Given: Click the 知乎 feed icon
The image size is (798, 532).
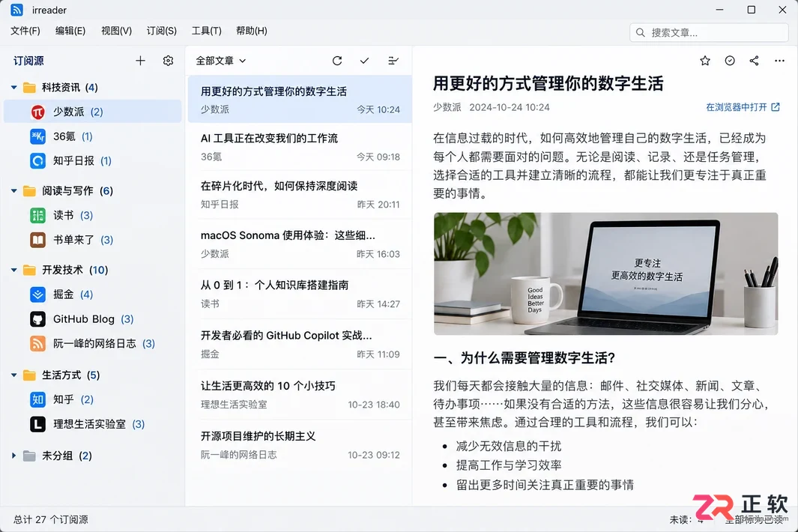Looking at the screenshot, I should tap(37, 399).
